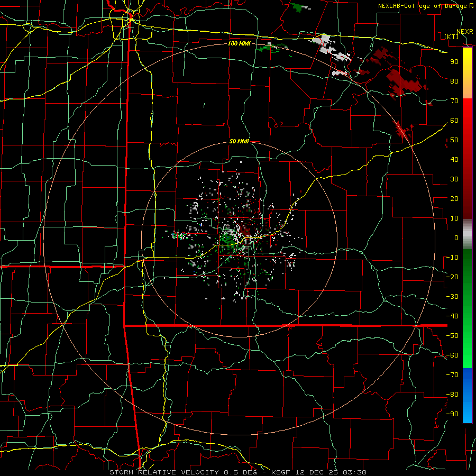Click the -80 scale value

[452, 395]
